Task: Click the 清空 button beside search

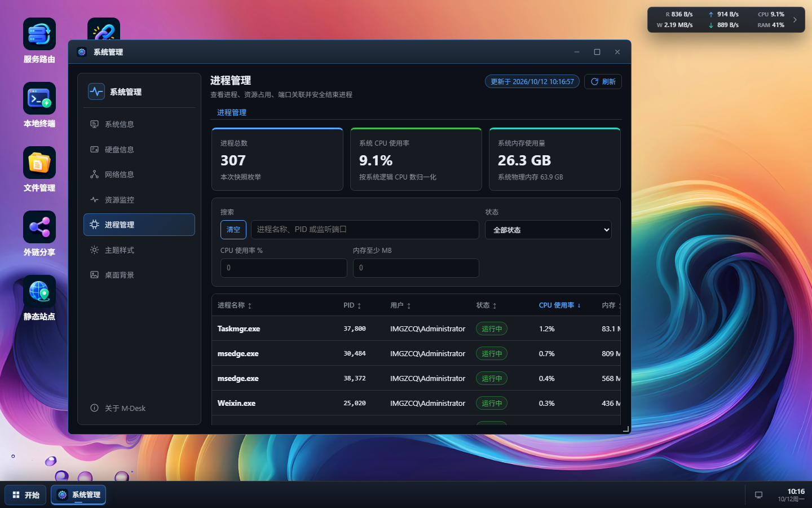Action: [x=233, y=230]
